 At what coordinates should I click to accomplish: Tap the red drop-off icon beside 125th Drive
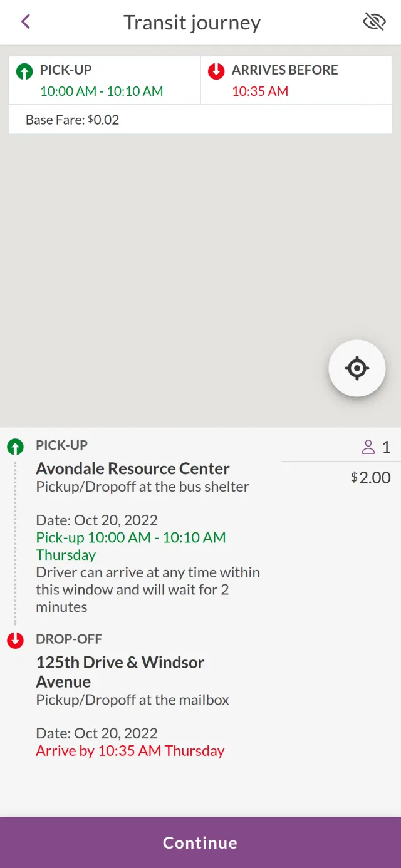[x=15, y=640]
